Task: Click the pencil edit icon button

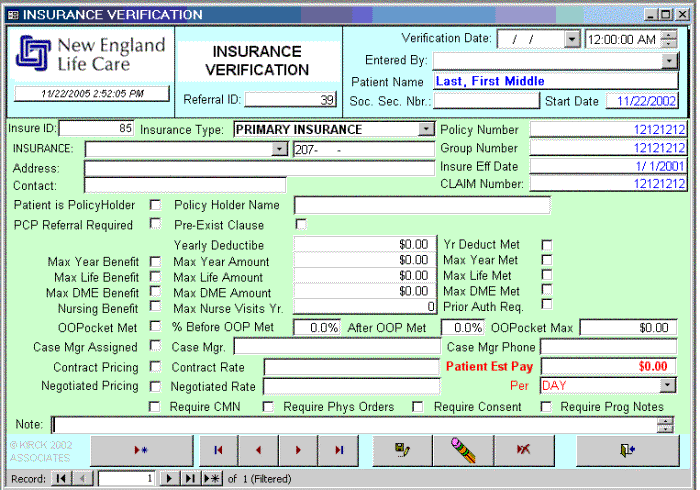Action: click(463, 450)
